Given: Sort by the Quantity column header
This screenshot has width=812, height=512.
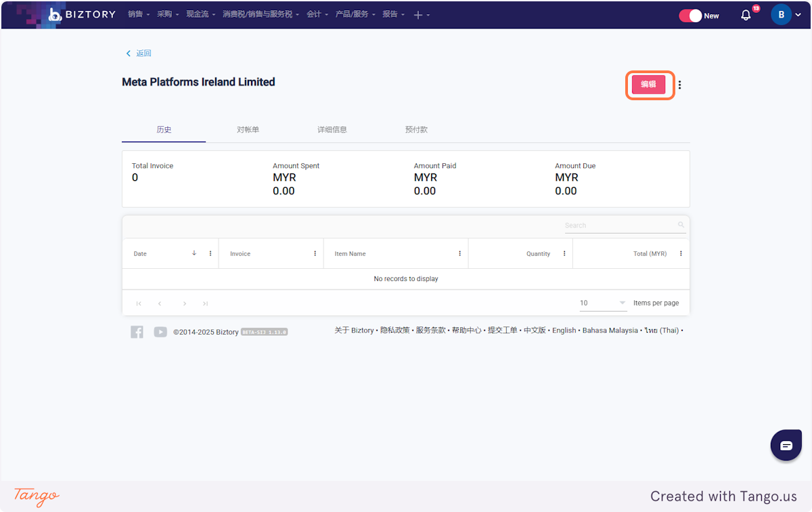Looking at the screenshot, I should click(539, 254).
